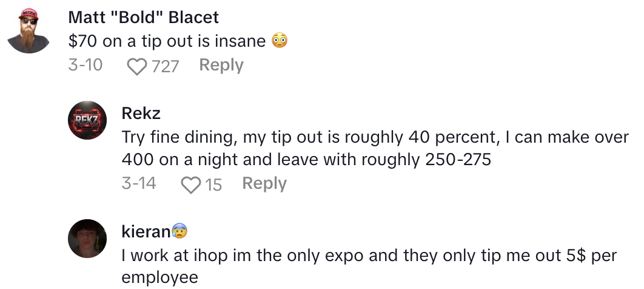The height and width of the screenshot is (289, 644).
Task: Reply to Matt "Bold" Blacet's comment
Action: coord(221,66)
